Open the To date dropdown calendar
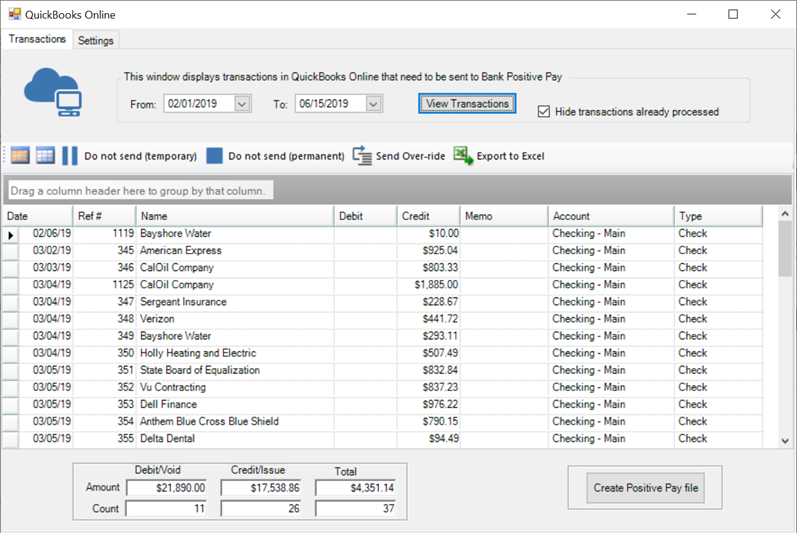This screenshot has width=797, height=533. pos(373,104)
